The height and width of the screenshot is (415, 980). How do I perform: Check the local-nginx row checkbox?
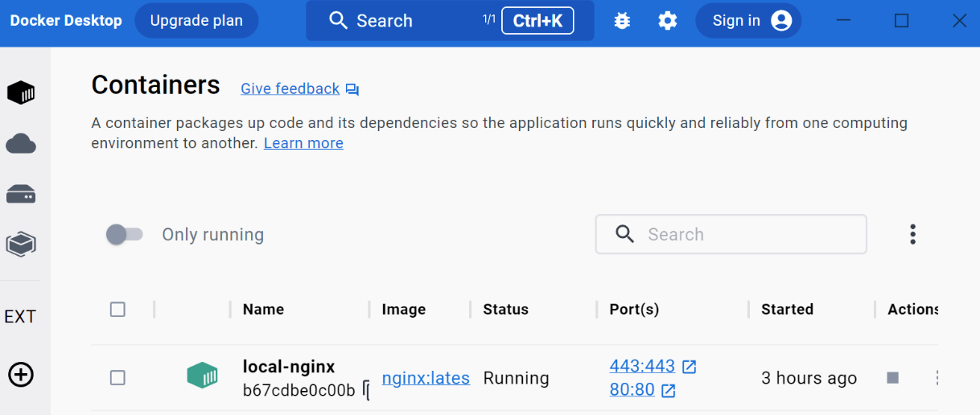pos(117,377)
